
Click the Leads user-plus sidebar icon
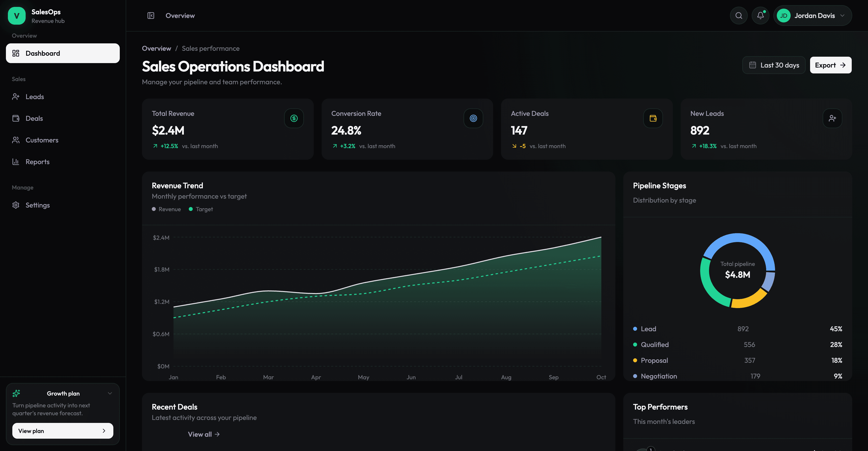(x=16, y=97)
